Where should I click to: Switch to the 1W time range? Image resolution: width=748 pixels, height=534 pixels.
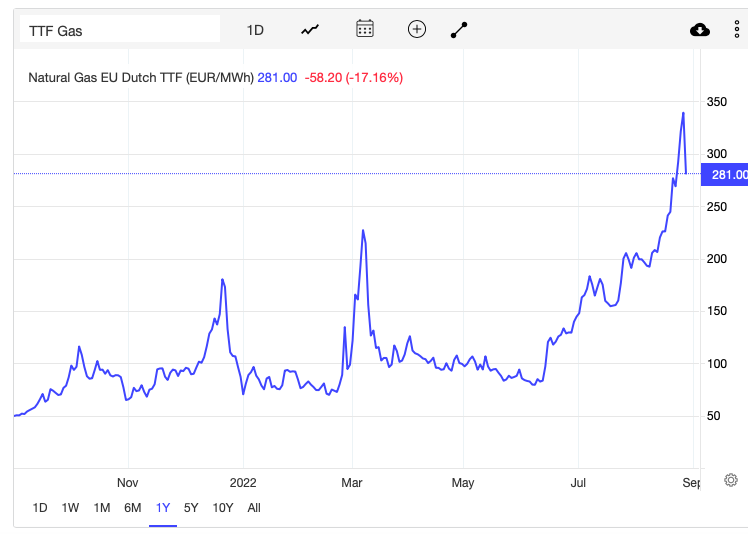pos(70,508)
